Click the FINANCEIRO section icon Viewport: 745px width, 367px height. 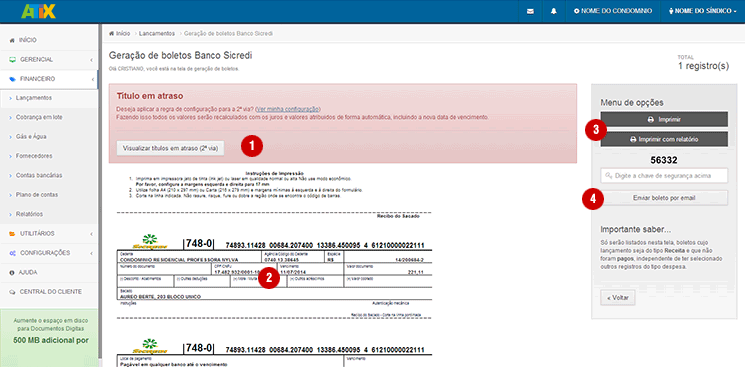(x=12, y=79)
